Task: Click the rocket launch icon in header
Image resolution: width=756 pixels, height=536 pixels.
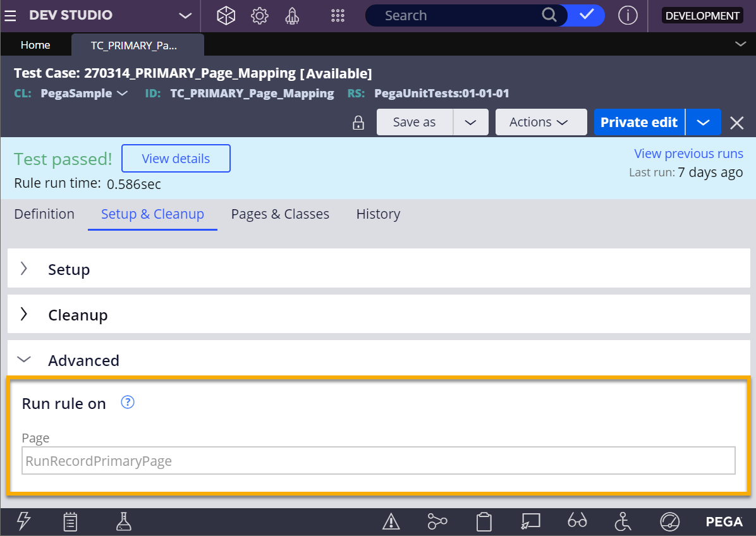Action: 292,16
